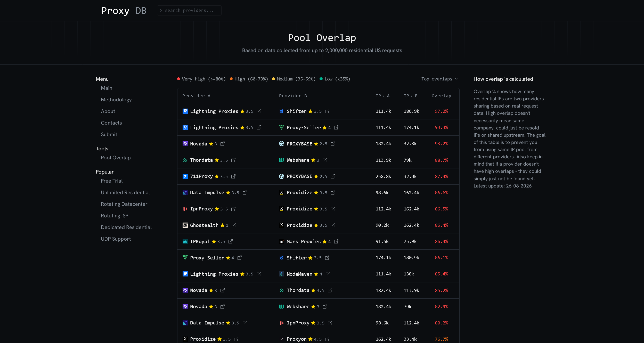Open the Contacts page
The height and width of the screenshot is (343, 644).
111,123
